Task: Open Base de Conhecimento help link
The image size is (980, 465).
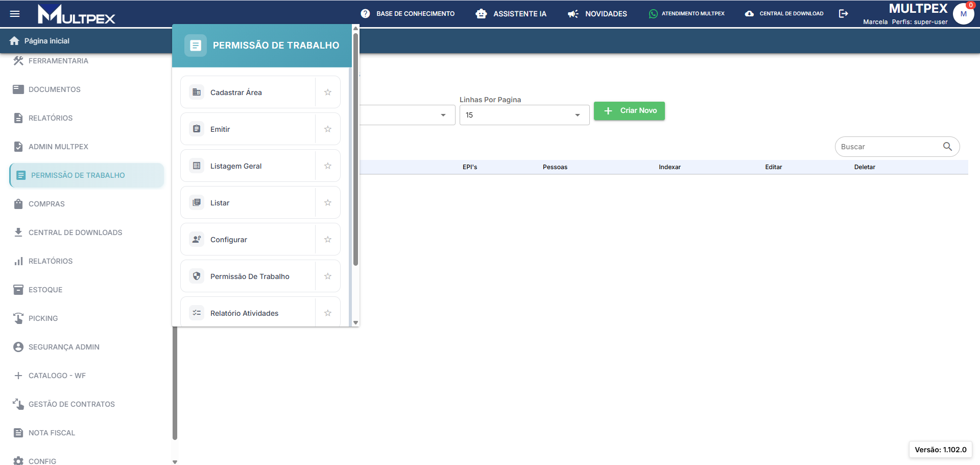Action: [x=408, y=14]
